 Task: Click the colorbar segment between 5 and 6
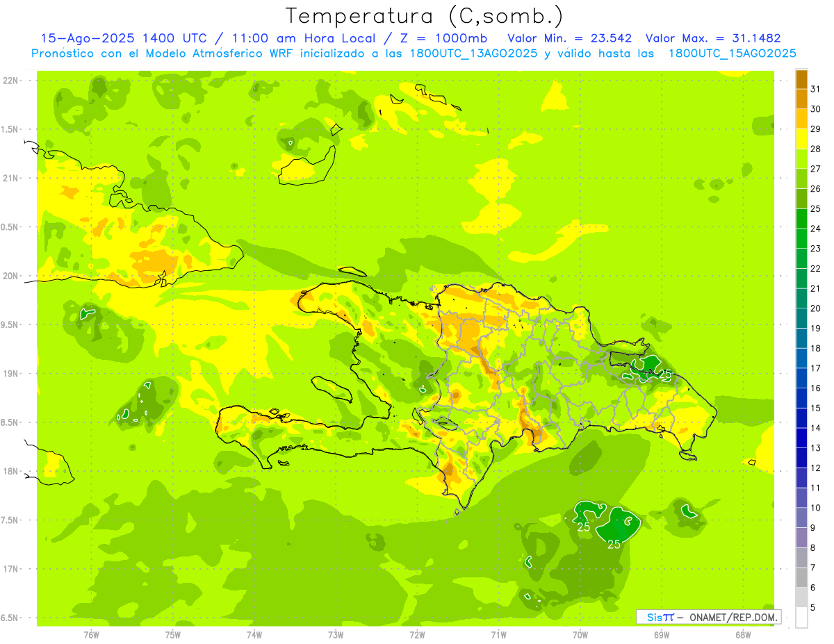[801, 597]
